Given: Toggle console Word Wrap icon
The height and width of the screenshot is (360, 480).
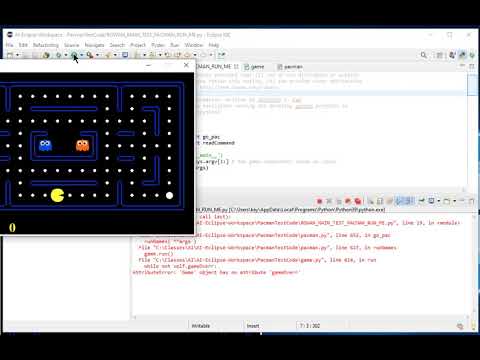Looking at the screenshot, I should pos(390,201).
